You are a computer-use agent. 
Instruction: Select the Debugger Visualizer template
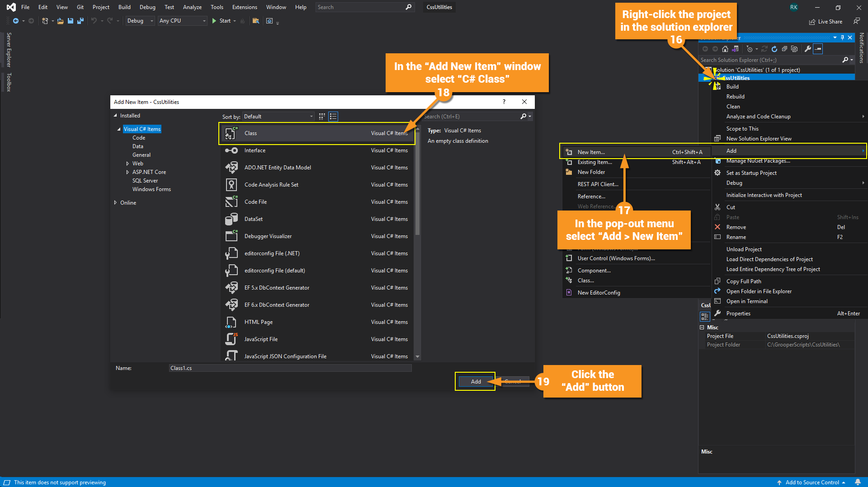[x=316, y=236]
